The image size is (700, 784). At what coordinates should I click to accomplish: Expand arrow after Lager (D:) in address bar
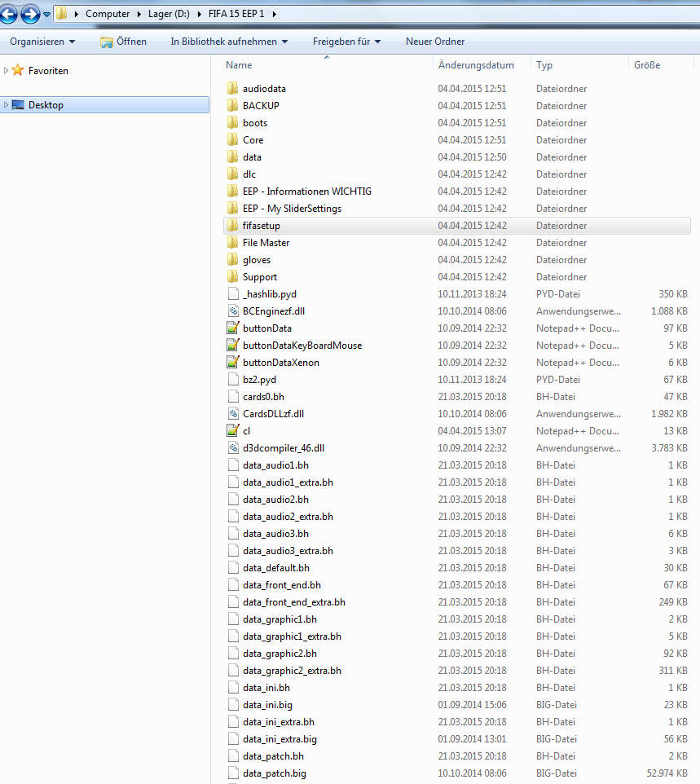point(200,14)
